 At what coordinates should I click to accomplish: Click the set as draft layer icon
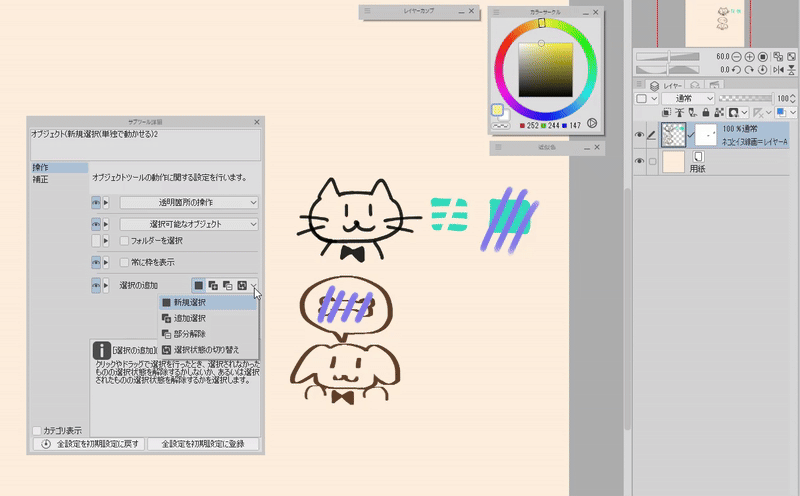(693, 112)
